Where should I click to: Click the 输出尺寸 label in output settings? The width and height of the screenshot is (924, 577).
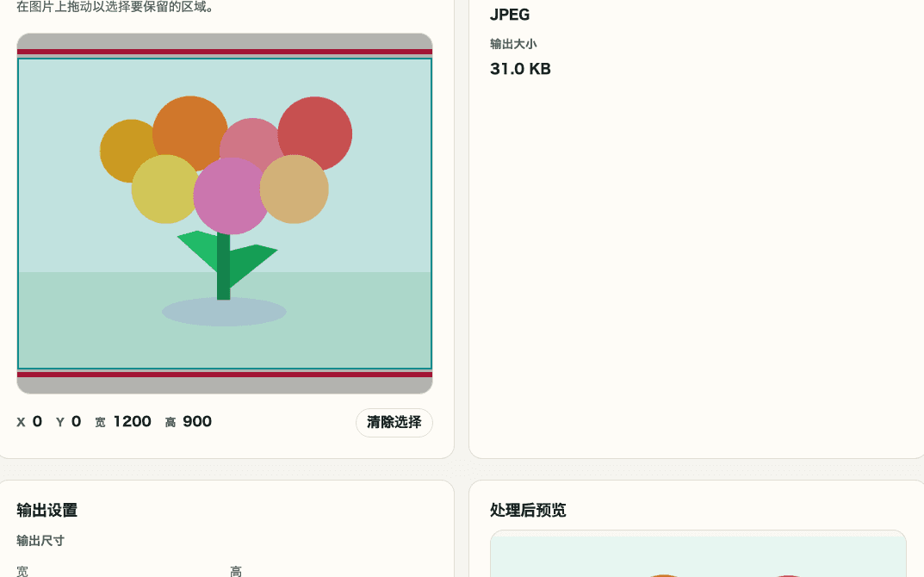click(x=40, y=541)
